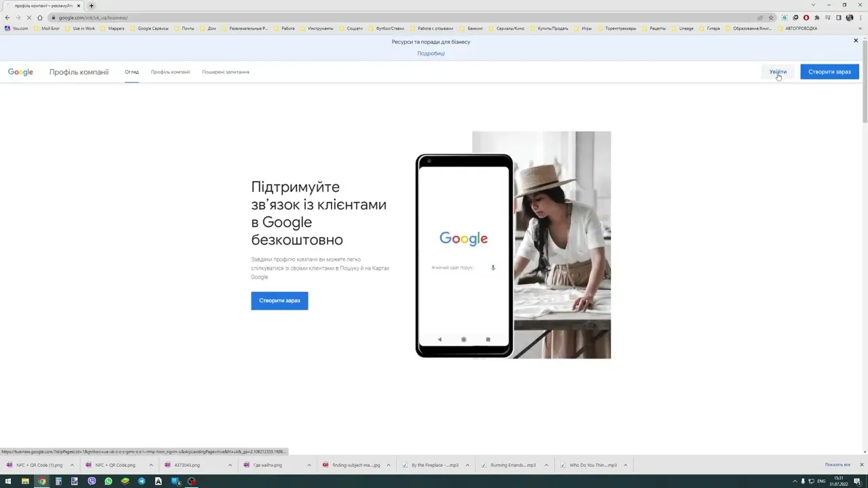Focus the browser address bar
Image resolution: width=868 pixels, height=488 pixels.
coord(407,18)
